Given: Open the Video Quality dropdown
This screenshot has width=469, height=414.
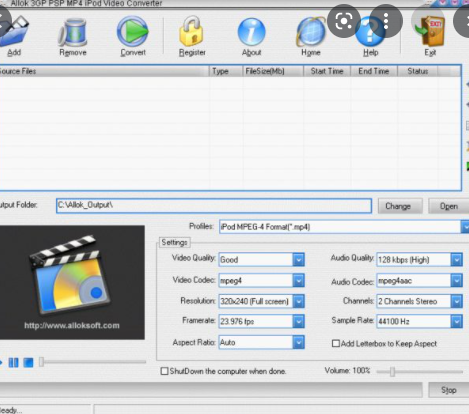Looking at the screenshot, I should 299,259.
